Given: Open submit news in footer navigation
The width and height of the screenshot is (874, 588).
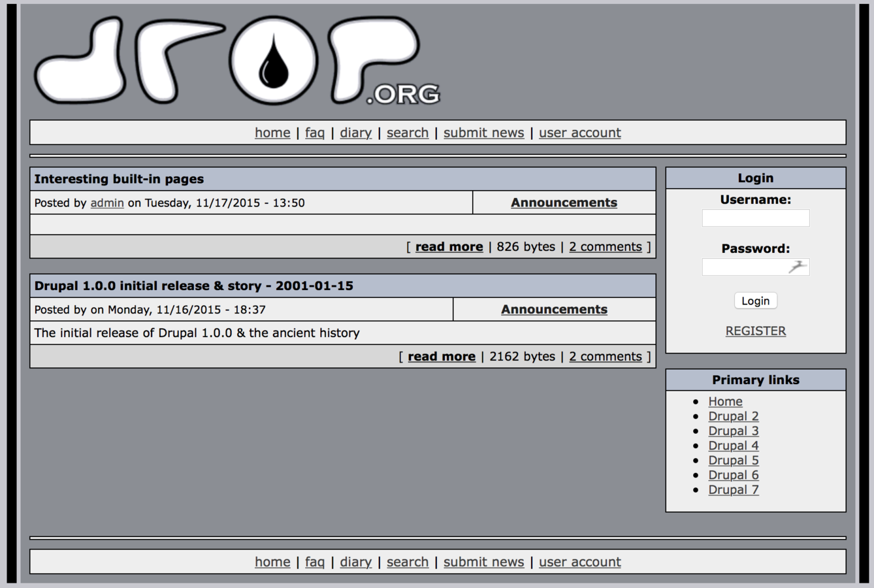Looking at the screenshot, I should tap(483, 562).
